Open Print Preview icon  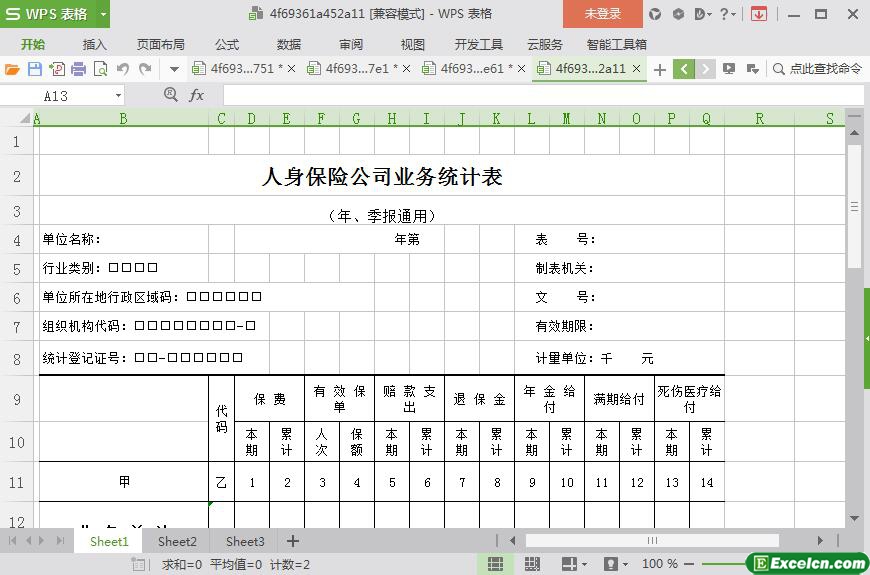(x=100, y=69)
